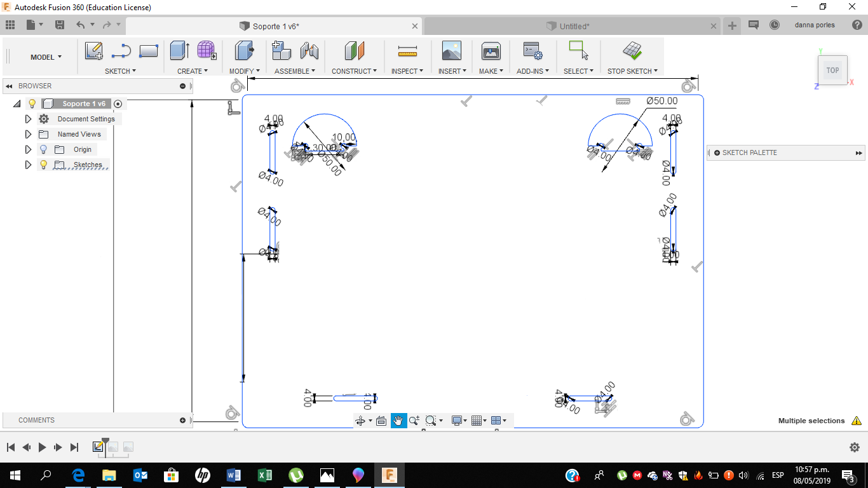The width and height of the screenshot is (868, 488).
Task: Open the CONSTRUCT menu
Action: click(354, 71)
